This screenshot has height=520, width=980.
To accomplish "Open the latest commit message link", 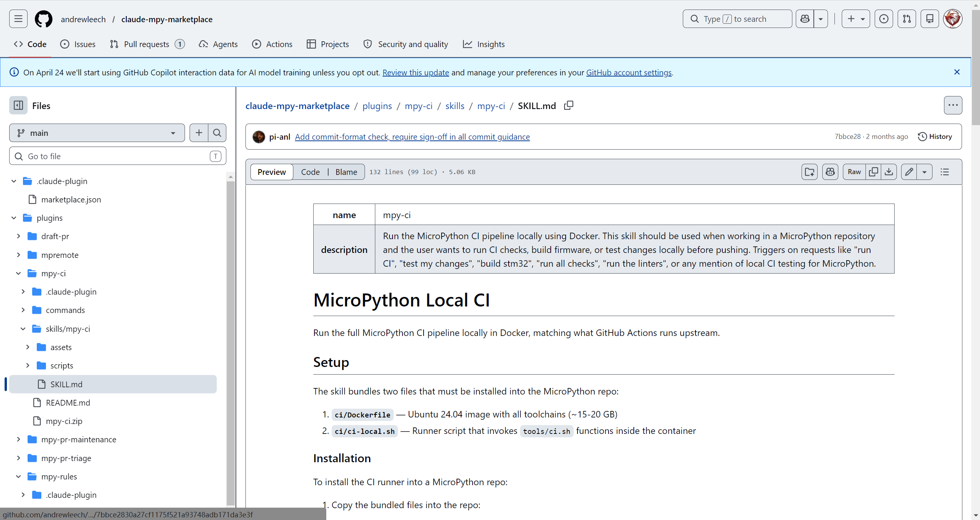I will click(x=412, y=137).
